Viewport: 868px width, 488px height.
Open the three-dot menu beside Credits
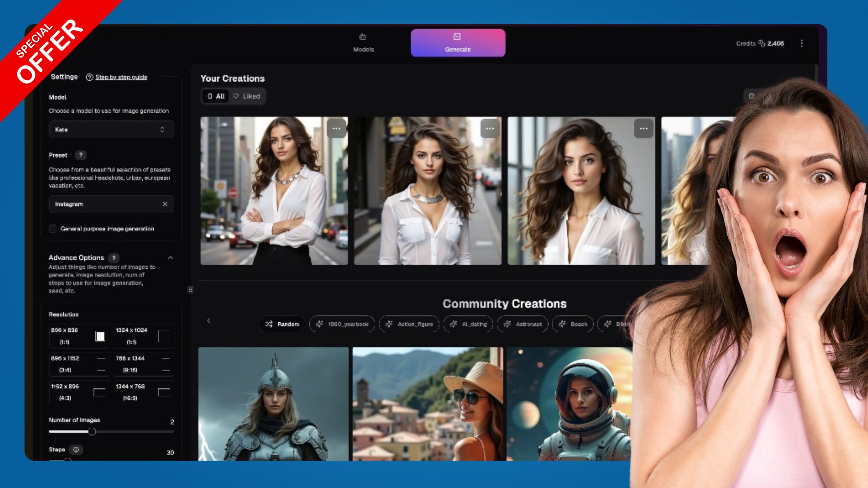pos(802,43)
